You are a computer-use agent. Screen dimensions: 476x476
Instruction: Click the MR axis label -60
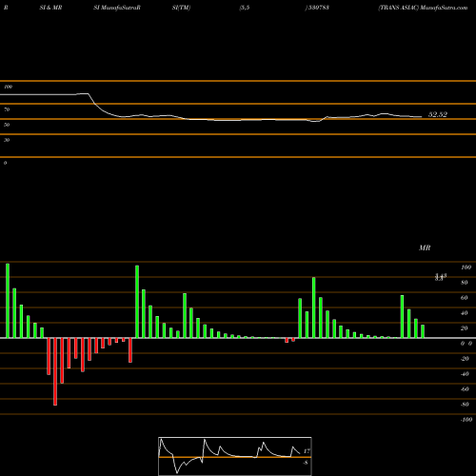click(465, 389)
